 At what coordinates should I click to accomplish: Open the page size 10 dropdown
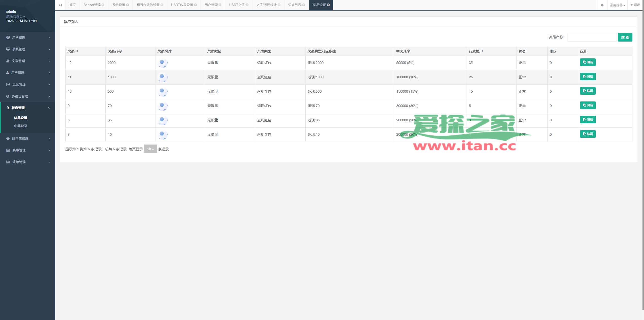[150, 149]
